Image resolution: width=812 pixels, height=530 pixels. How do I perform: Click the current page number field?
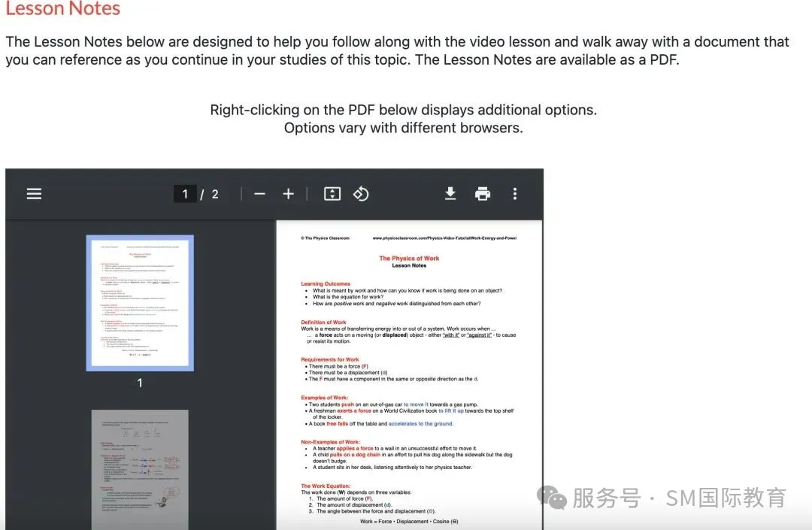pos(185,194)
